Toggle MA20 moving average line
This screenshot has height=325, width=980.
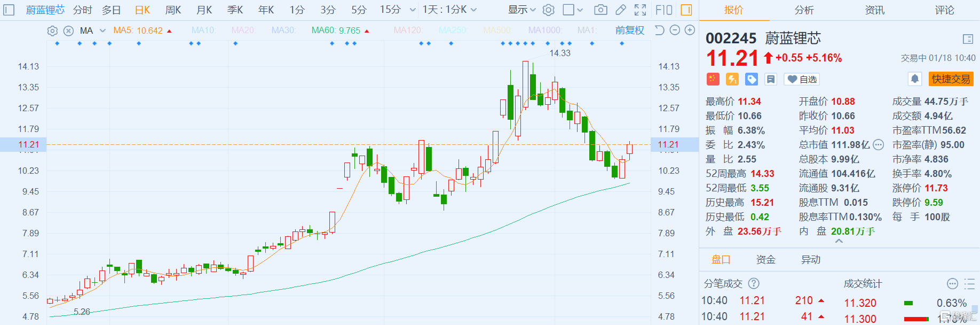click(x=243, y=30)
